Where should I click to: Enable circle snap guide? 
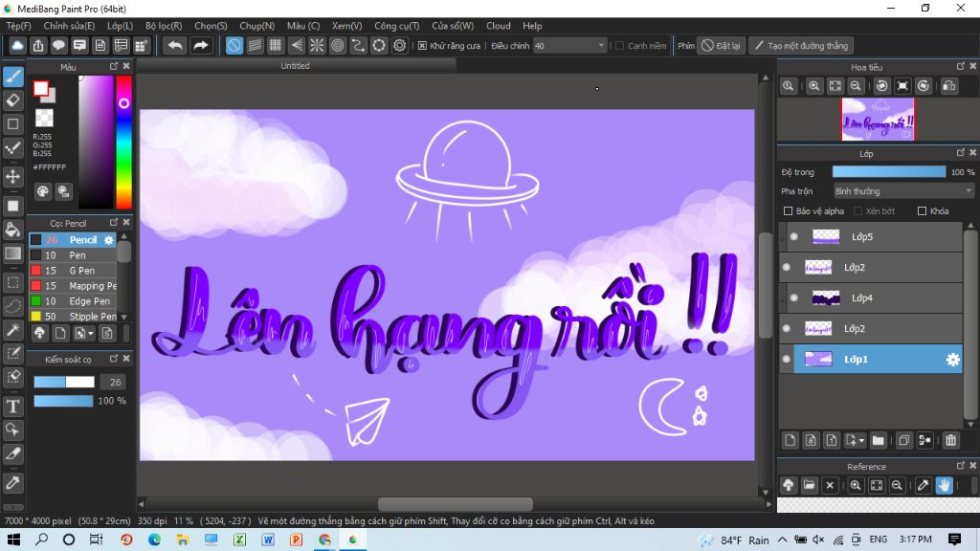click(338, 46)
